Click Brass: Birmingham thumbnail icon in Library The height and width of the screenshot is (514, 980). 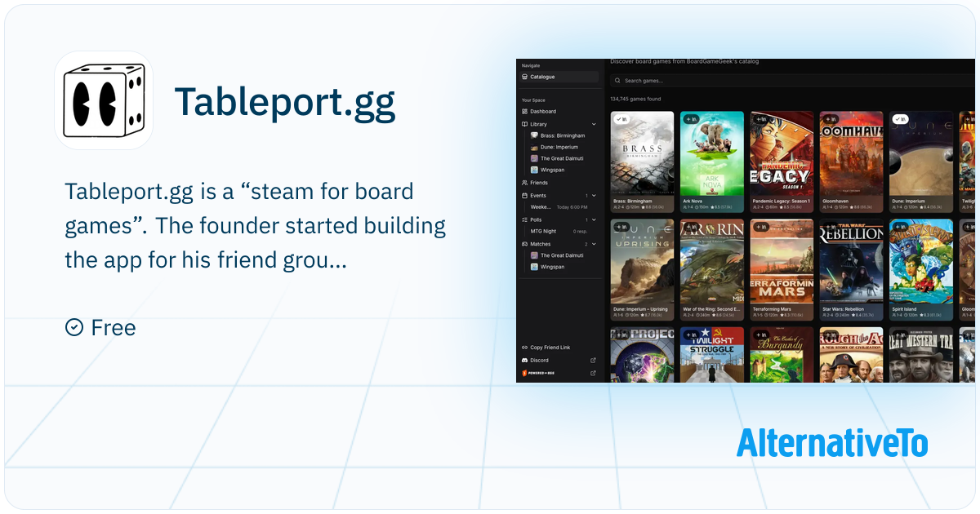click(x=534, y=135)
